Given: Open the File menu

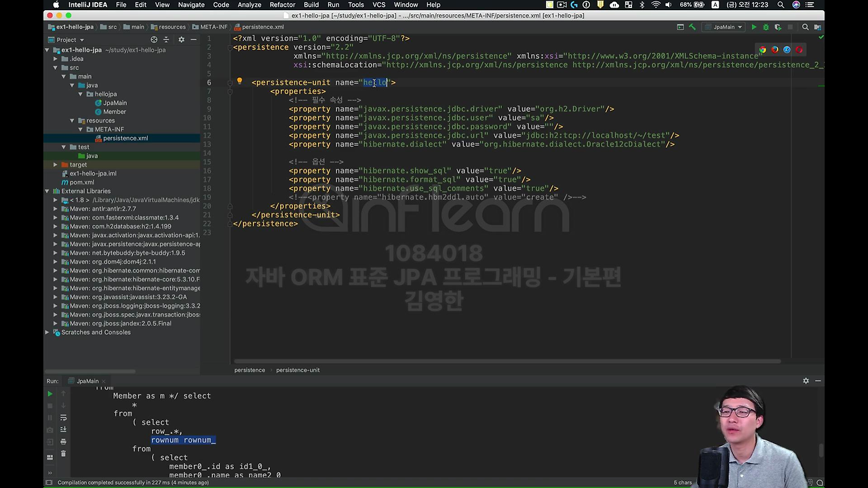Looking at the screenshot, I should point(121,5).
